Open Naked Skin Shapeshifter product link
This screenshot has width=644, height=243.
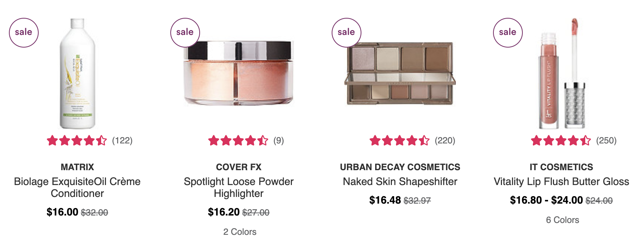400,181
